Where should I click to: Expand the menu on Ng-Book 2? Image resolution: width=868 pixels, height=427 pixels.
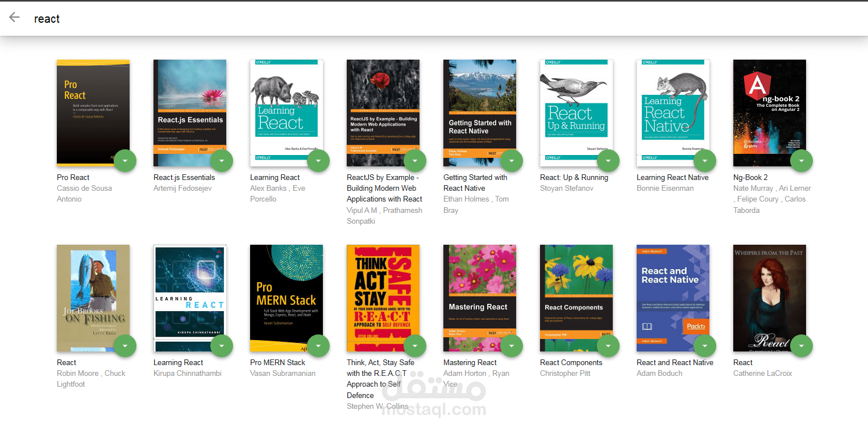801,161
